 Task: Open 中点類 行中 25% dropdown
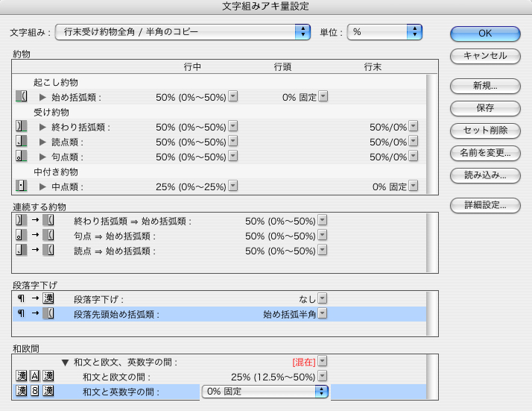232,186
